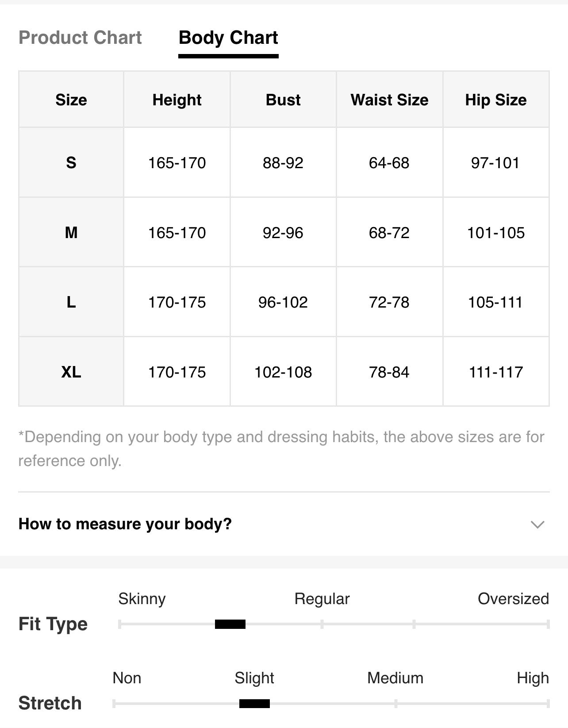Switch to the Product Chart tab
This screenshot has height=728, width=568.
coord(80,38)
